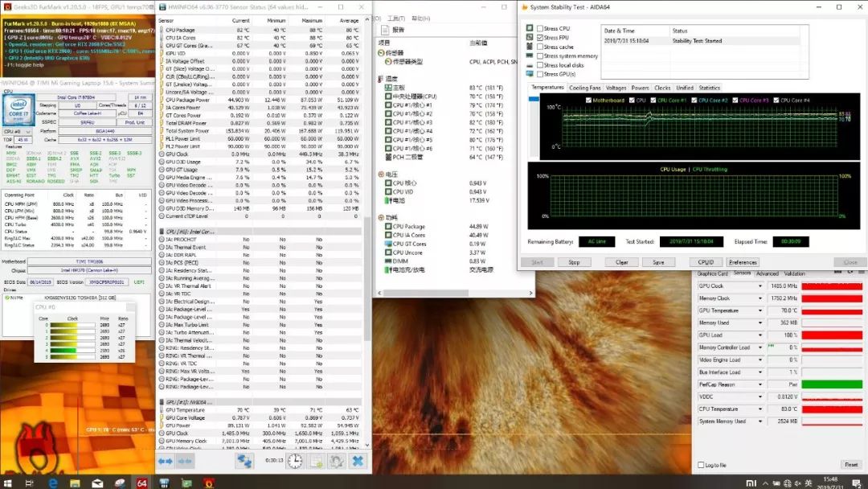Screen dimensions: 868x489
Task: Open GPU Temperature sensor dropdown
Action: (x=760, y=310)
